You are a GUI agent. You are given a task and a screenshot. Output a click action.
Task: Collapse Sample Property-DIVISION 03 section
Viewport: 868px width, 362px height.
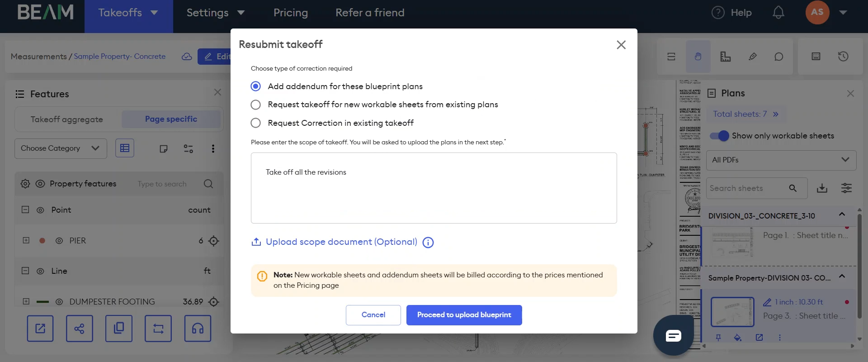[842, 276]
